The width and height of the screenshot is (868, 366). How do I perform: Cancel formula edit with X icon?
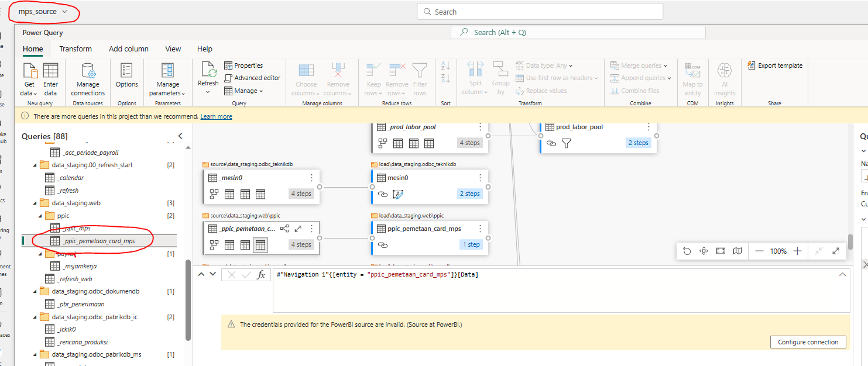point(231,275)
